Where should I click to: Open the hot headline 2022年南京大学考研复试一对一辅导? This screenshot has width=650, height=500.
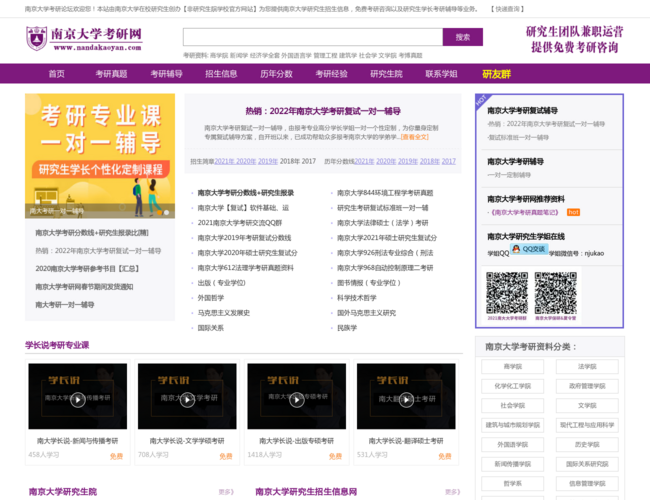tap(323, 111)
